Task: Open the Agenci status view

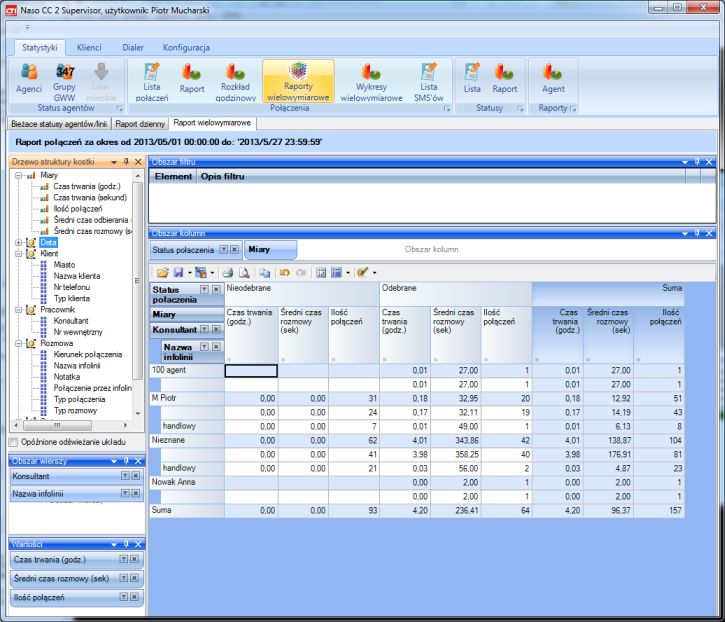Action: click(x=29, y=79)
